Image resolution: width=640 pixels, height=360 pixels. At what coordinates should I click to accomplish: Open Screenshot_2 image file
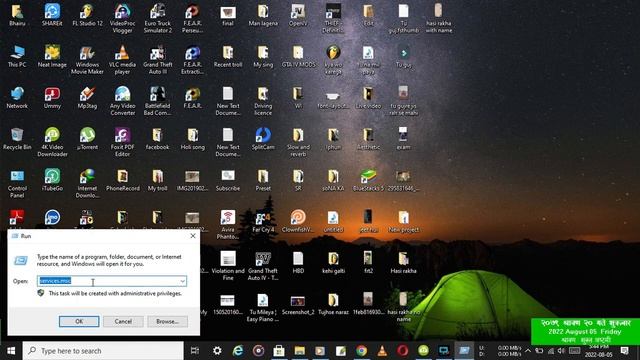[x=298, y=304]
